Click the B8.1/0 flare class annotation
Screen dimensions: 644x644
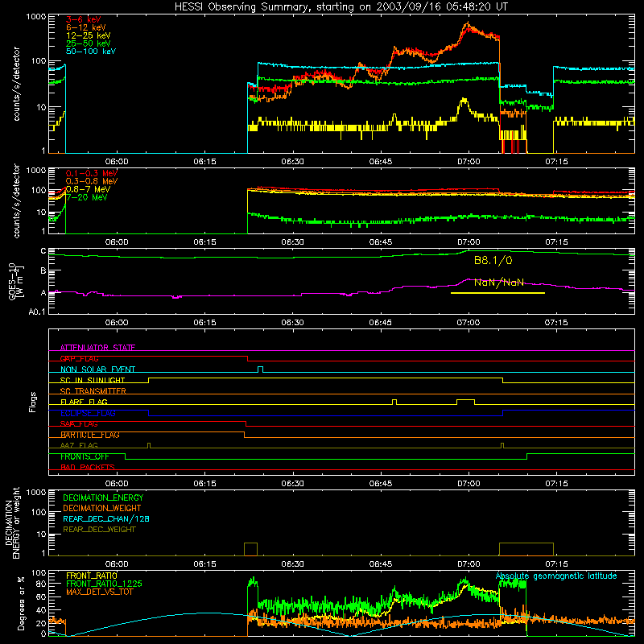493,260
